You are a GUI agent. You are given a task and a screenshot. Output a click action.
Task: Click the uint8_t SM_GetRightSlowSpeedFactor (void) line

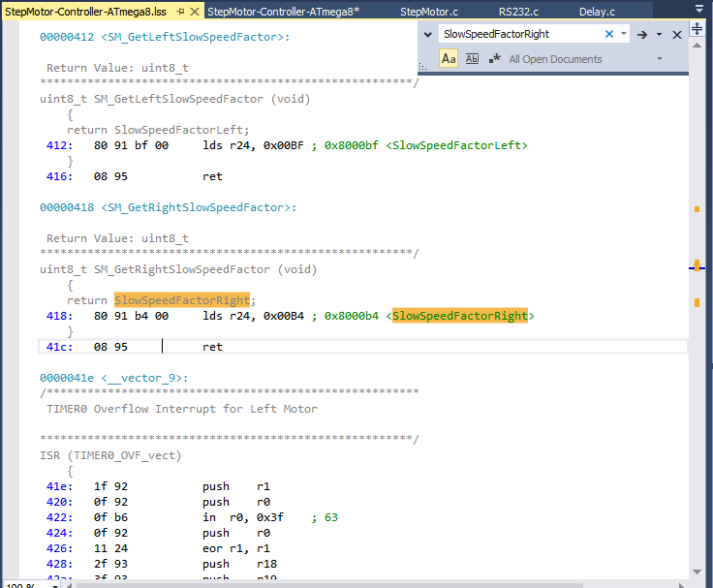pyautogui.click(x=178, y=269)
